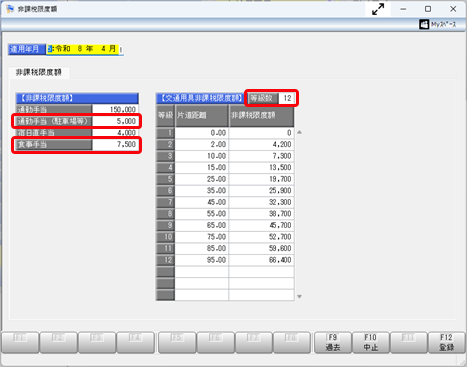468x367 pixels.
Task: Select grade row header 5
Action: (x=166, y=179)
